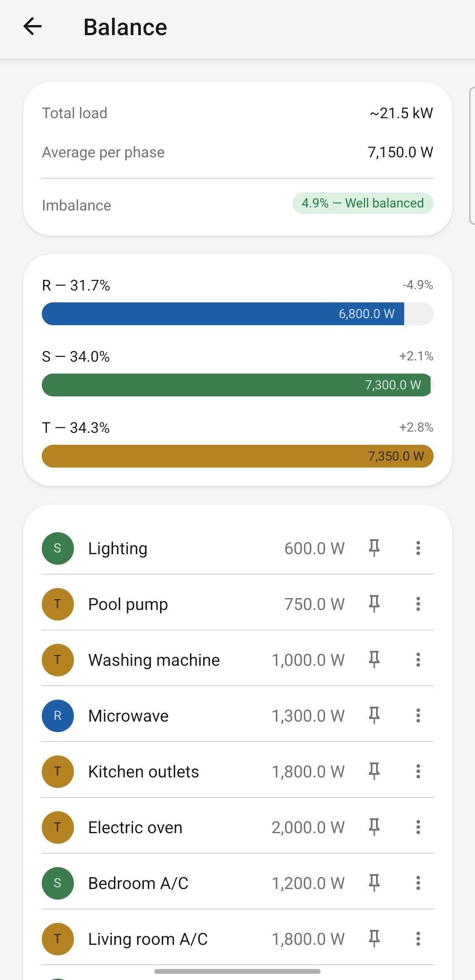Screen dimensions: 475x980
Task: Click the "2,000.0 W" Electric oven wattage
Action: pos(308,827)
